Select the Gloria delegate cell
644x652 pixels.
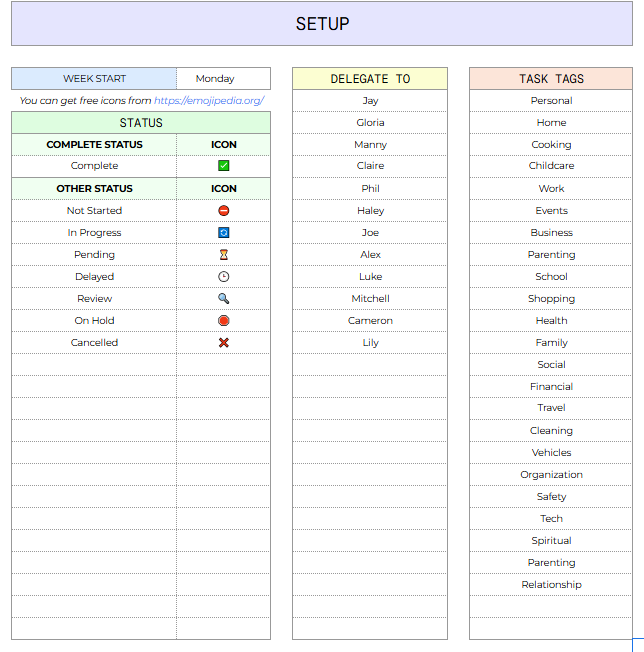coord(370,123)
